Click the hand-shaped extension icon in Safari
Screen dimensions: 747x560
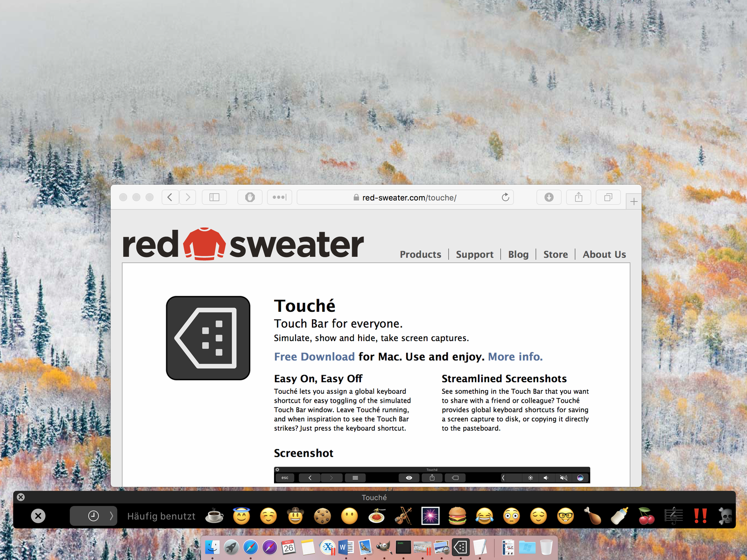250,197
